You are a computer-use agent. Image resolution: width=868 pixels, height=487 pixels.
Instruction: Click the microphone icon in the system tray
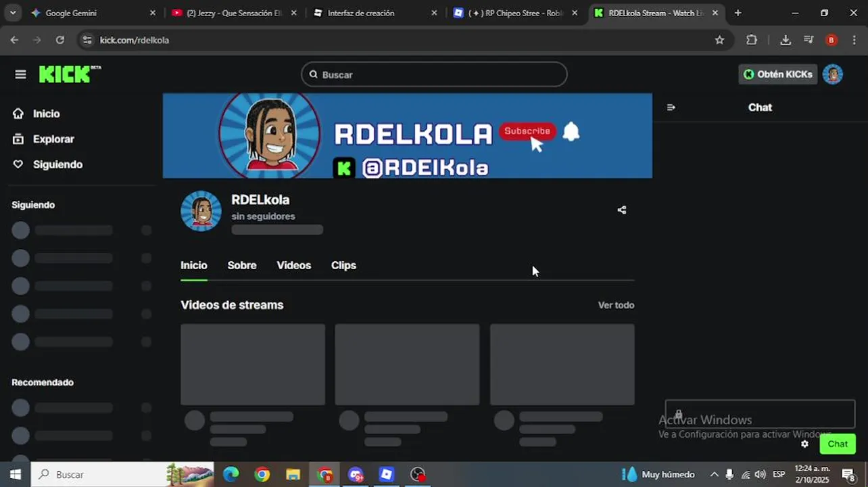point(729,474)
